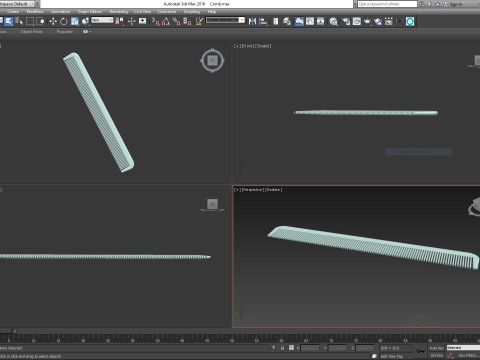Open the Help menu

(x=212, y=12)
